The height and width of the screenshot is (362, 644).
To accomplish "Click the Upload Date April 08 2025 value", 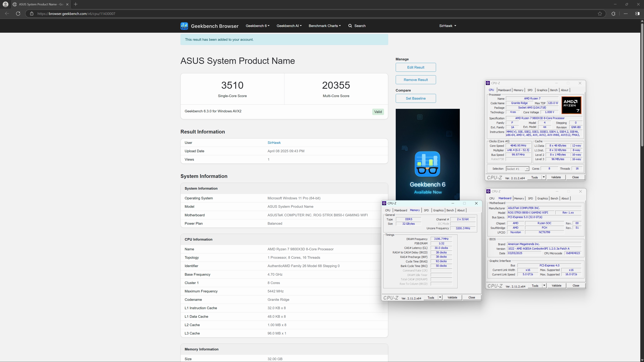I will point(286,151).
